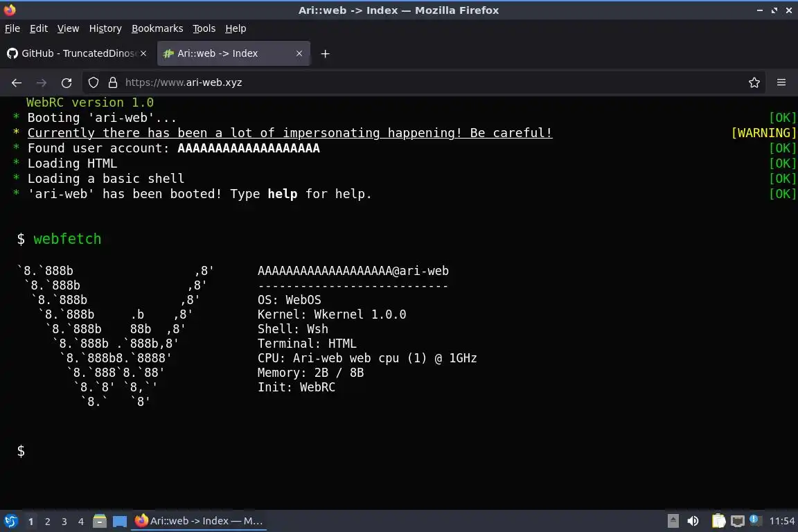Open the Edit menu
The height and width of the screenshot is (532, 798).
pyautogui.click(x=39, y=28)
